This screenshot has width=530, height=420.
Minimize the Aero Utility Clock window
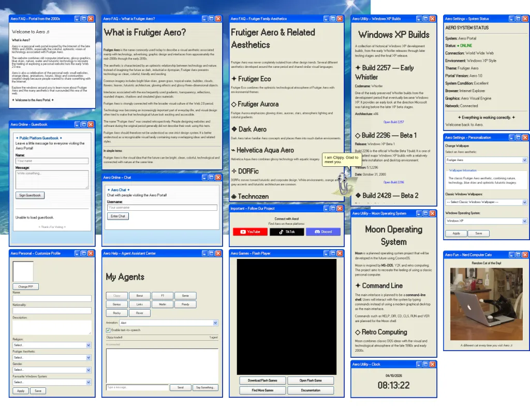tap(419, 364)
